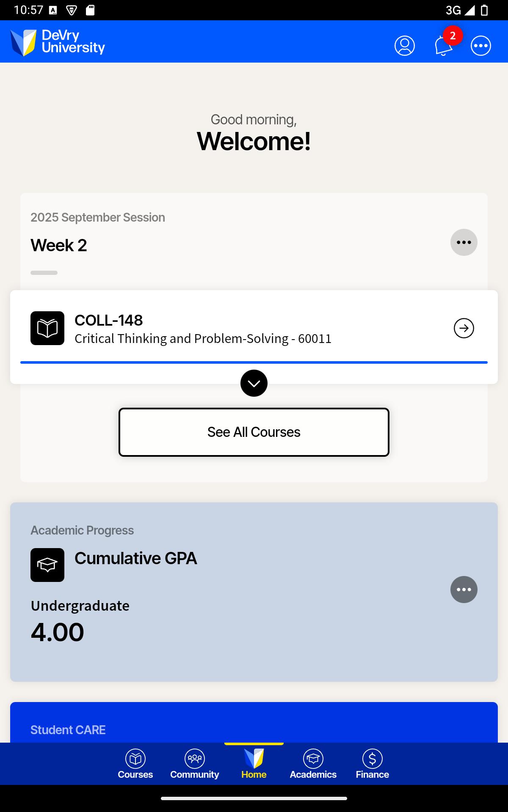Tap the COLL-148 book icon
Viewport: 508px width, 812px height.
point(47,328)
